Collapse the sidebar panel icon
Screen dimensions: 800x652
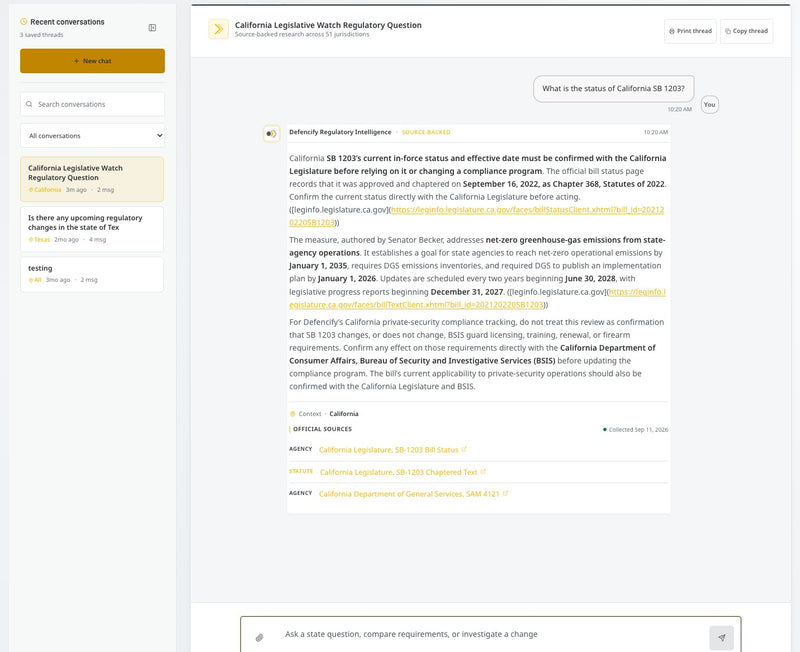152,28
